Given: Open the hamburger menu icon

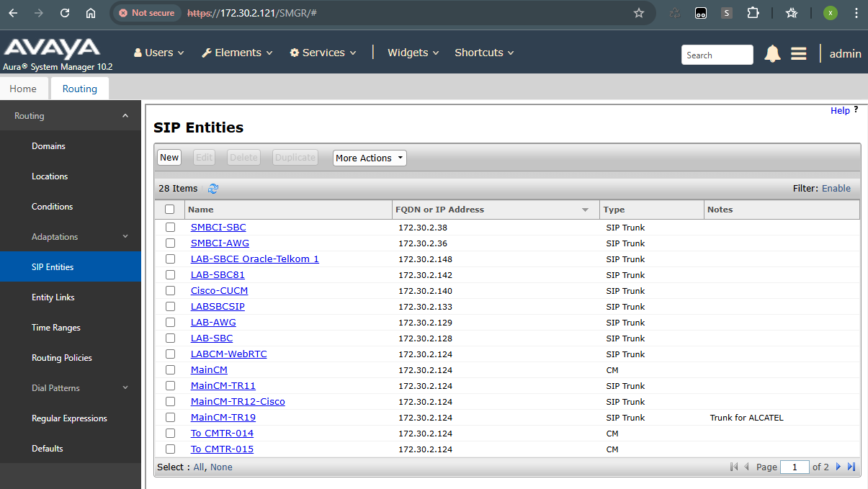Looking at the screenshot, I should tap(798, 54).
